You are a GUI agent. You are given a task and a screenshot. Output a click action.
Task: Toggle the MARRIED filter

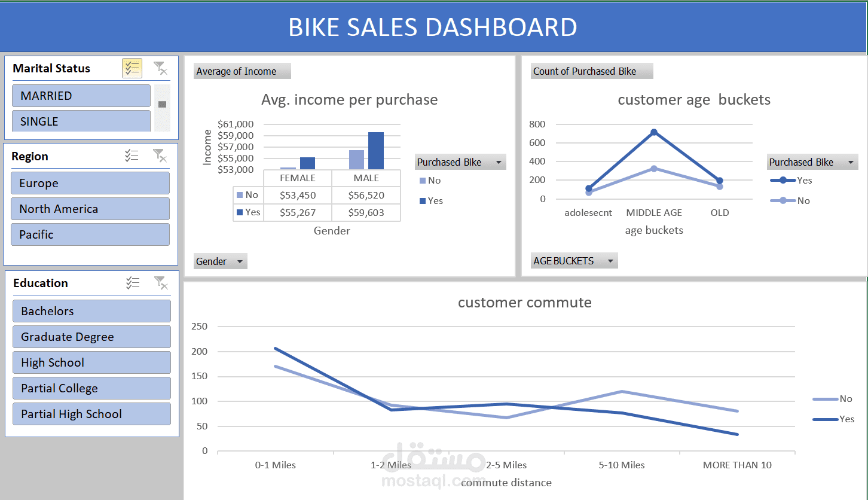click(x=81, y=96)
